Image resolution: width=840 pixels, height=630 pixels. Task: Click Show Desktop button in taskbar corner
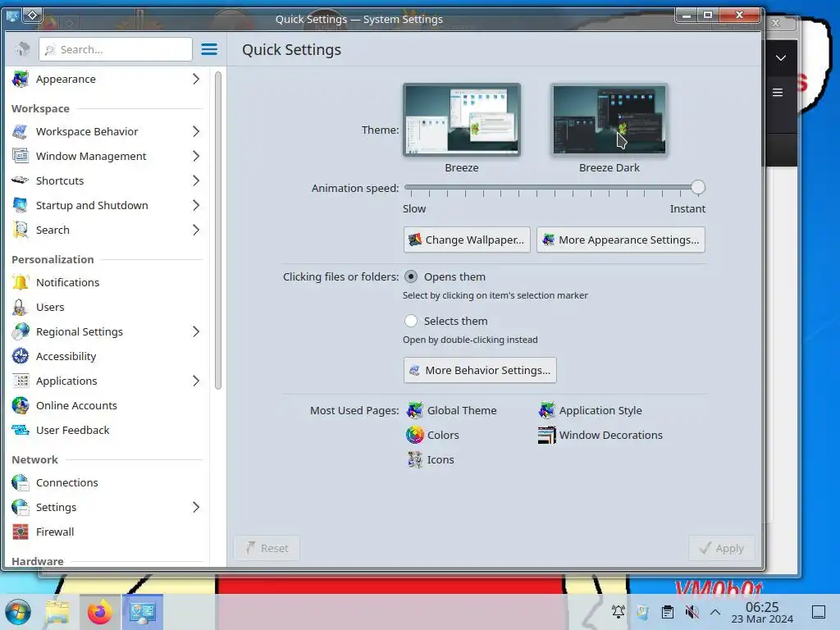[x=819, y=612]
